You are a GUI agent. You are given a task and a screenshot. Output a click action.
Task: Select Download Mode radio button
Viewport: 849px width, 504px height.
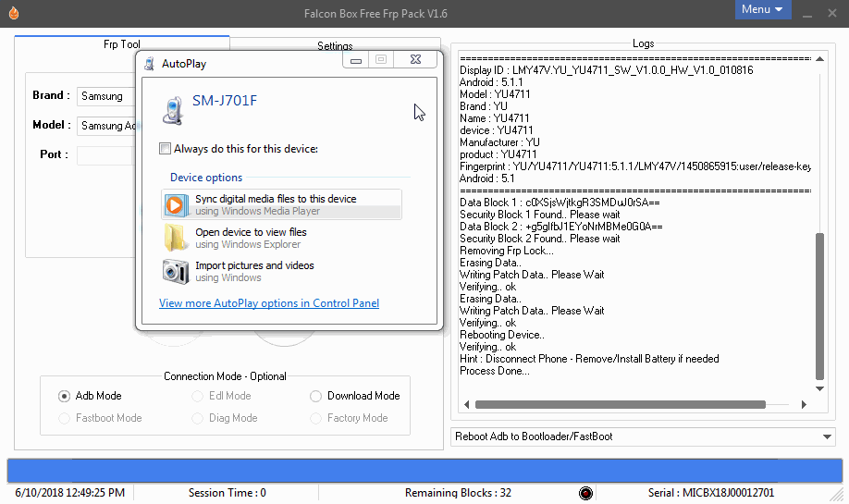(x=315, y=397)
